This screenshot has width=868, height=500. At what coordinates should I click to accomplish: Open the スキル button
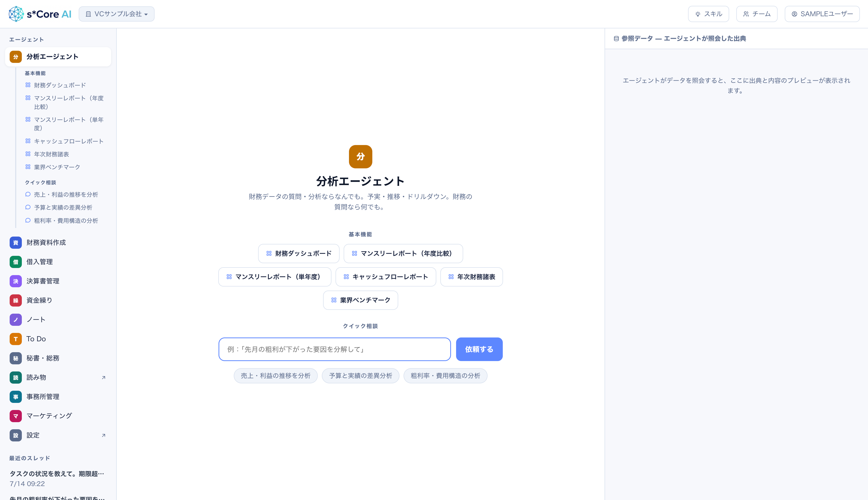[x=708, y=14]
